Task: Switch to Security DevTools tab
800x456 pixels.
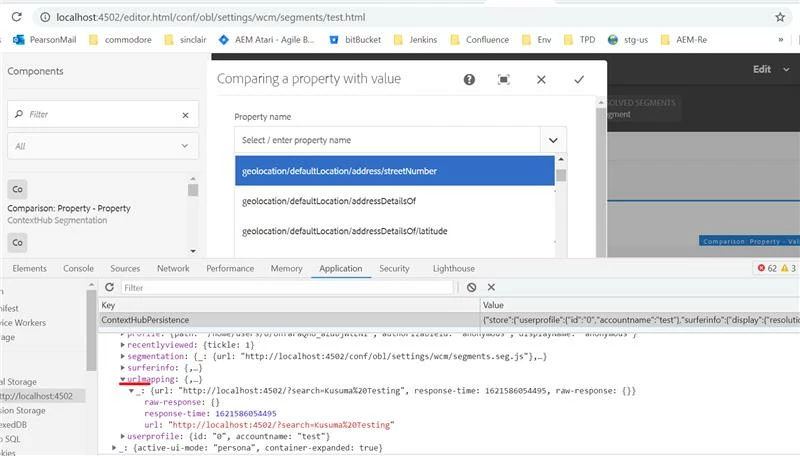Action: tap(394, 268)
